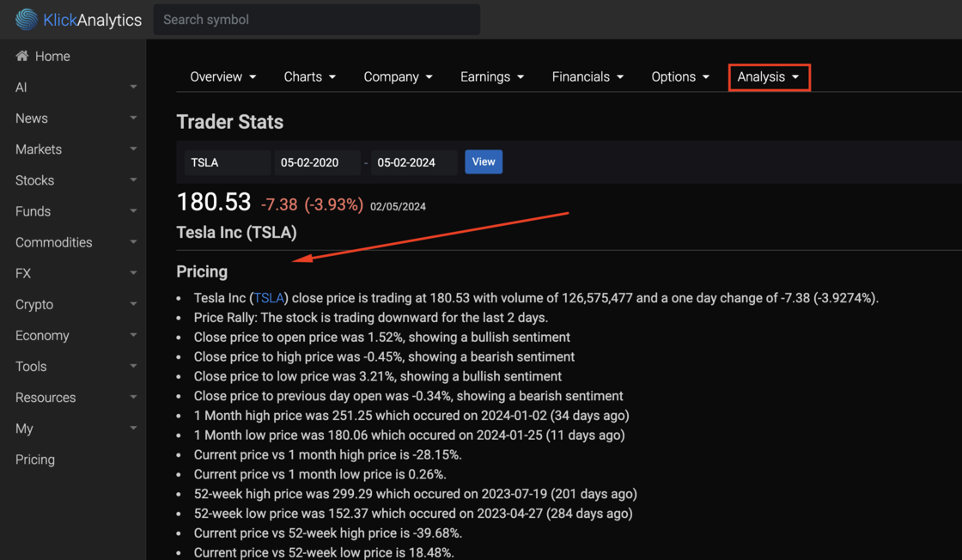The image size is (962, 560).
Task: Open the Pricing sidebar link
Action: pyautogui.click(x=35, y=460)
